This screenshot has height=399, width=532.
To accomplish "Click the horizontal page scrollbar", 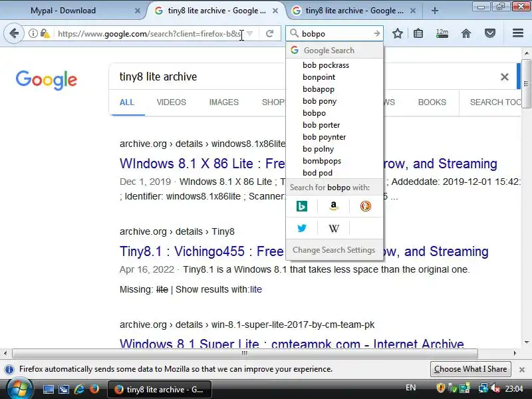I will click(x=245, y=353).
